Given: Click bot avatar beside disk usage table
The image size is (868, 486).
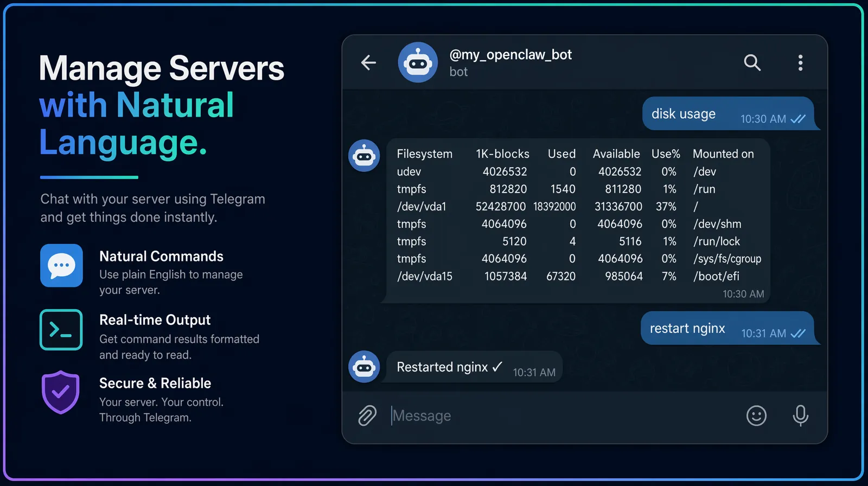Looking at the screenshot, I should (364, 156).
